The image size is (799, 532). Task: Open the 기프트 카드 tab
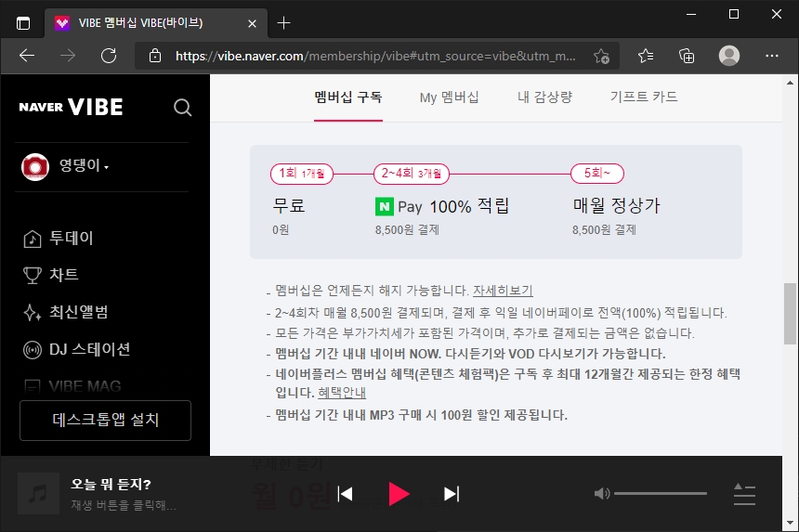(644, 97)
